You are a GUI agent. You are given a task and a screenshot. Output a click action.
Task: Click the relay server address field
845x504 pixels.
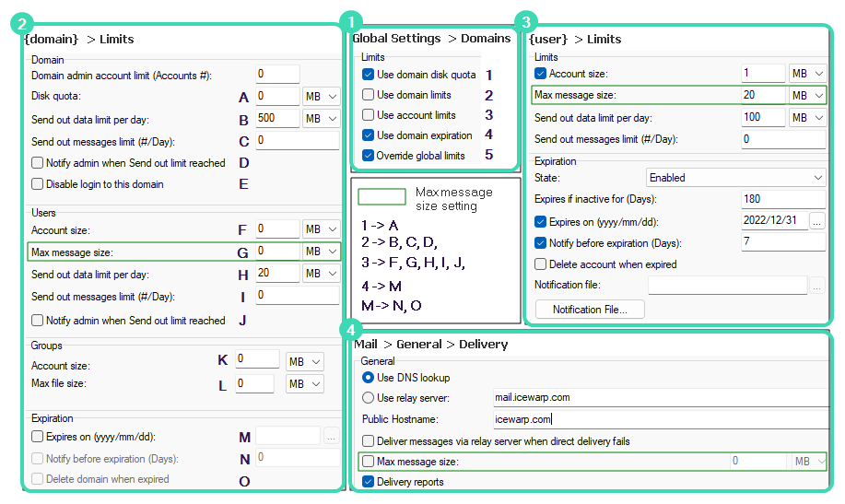(x=659, y=398)
